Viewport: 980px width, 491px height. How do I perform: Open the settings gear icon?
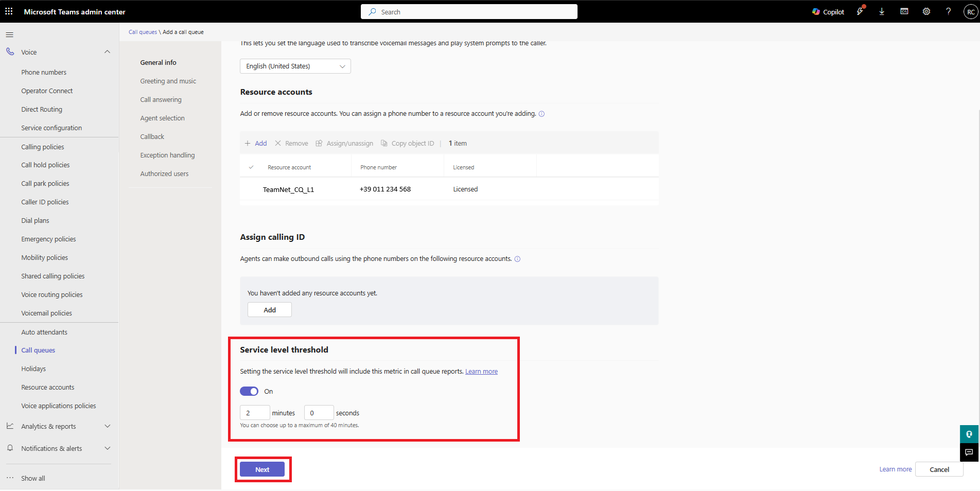click(926, 11)
